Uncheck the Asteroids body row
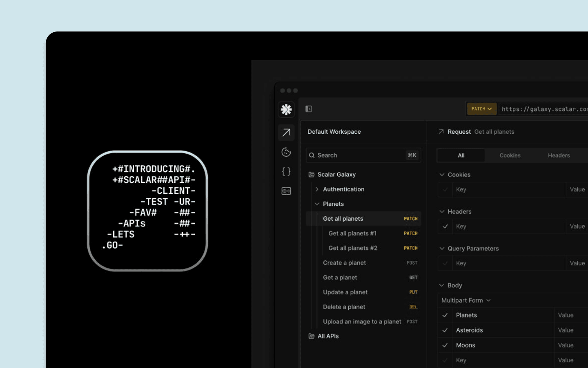Viewport: 588px width, 368px height. point(445,330)
